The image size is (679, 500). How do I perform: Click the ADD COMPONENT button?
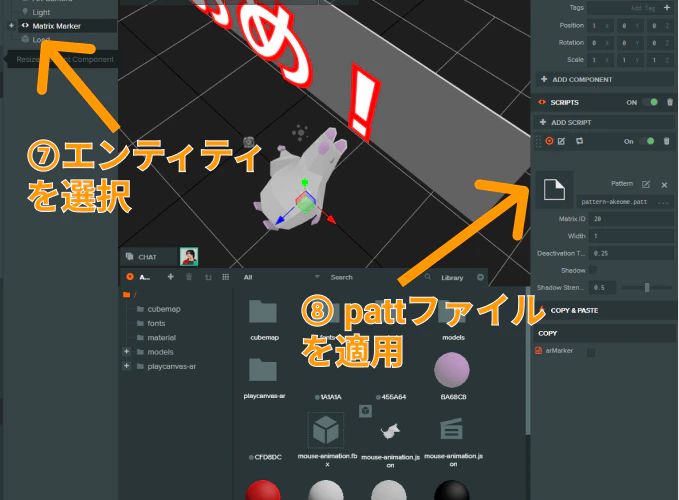pyautogui.click(x=605, y=79)
